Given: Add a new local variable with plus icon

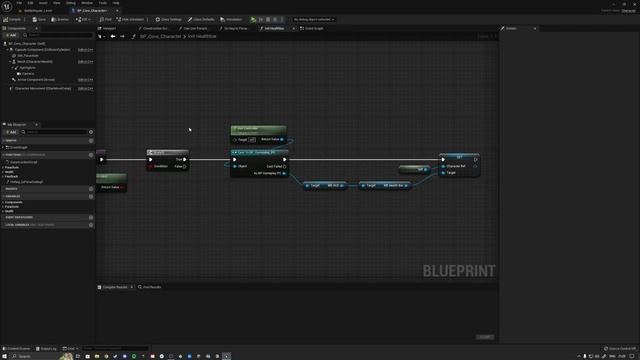Looking at the screenshot, I should tap(91, 225).
